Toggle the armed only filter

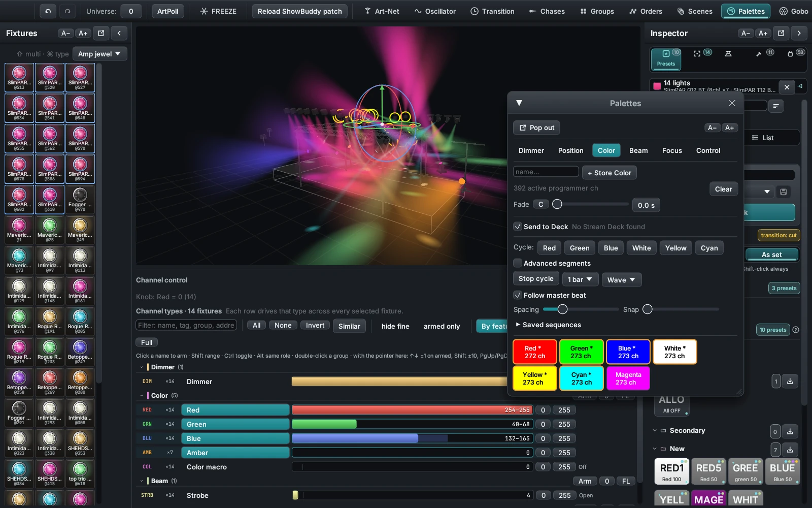(442, 326)
